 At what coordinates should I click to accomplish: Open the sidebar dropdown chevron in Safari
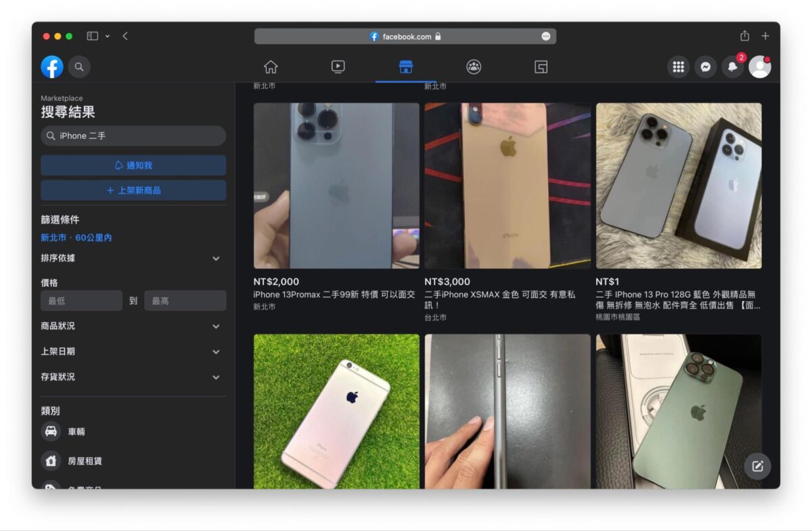107,36
